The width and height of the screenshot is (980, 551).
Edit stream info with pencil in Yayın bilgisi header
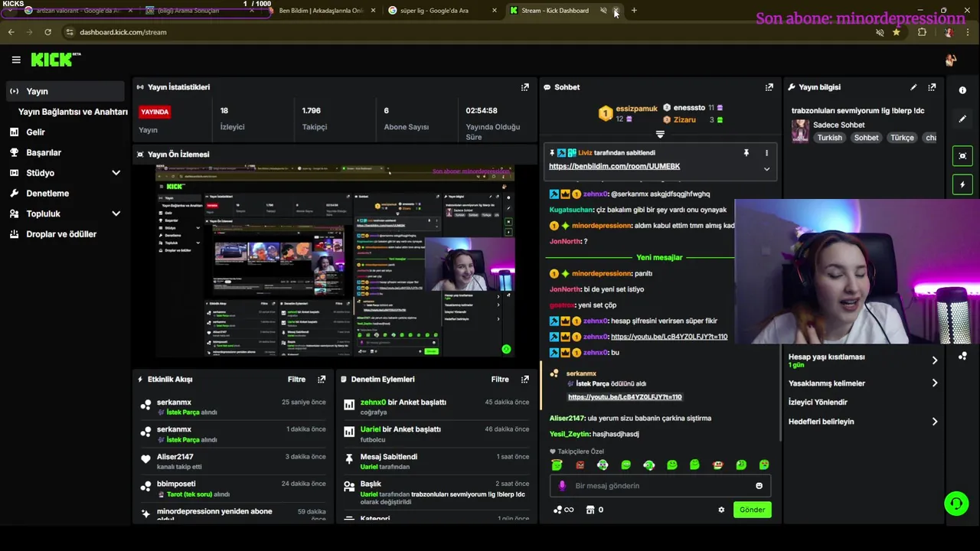click(913, 87)
